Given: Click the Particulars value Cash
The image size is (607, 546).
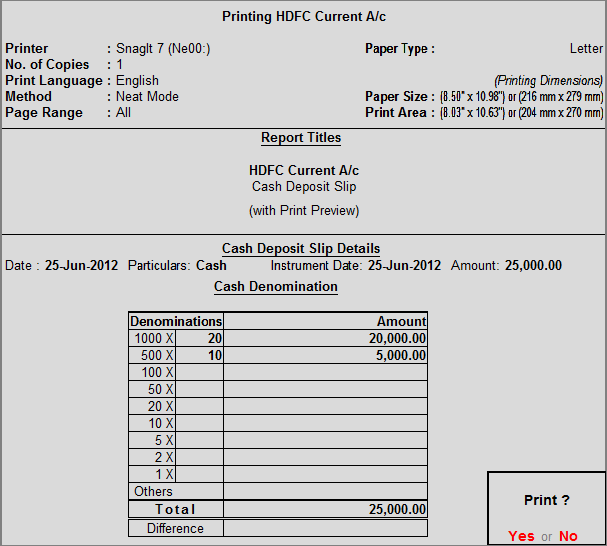Looking at the screenshot, I should coord(211,266).
